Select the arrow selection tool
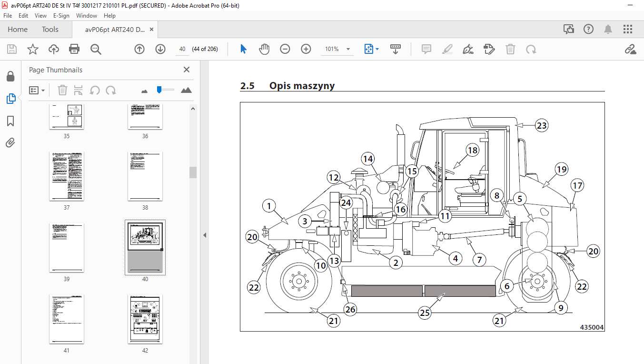This screenshot has width=644, height=364. tap(243, 49)
